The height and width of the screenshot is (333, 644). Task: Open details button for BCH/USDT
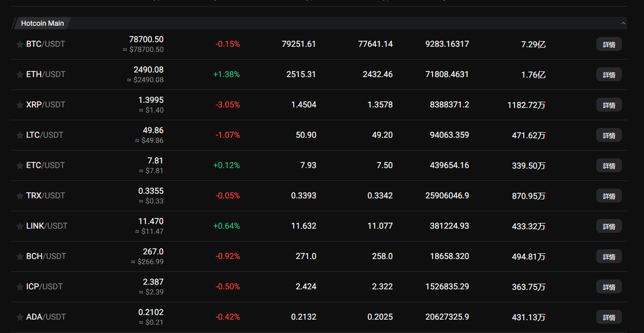tap(609, 256)
